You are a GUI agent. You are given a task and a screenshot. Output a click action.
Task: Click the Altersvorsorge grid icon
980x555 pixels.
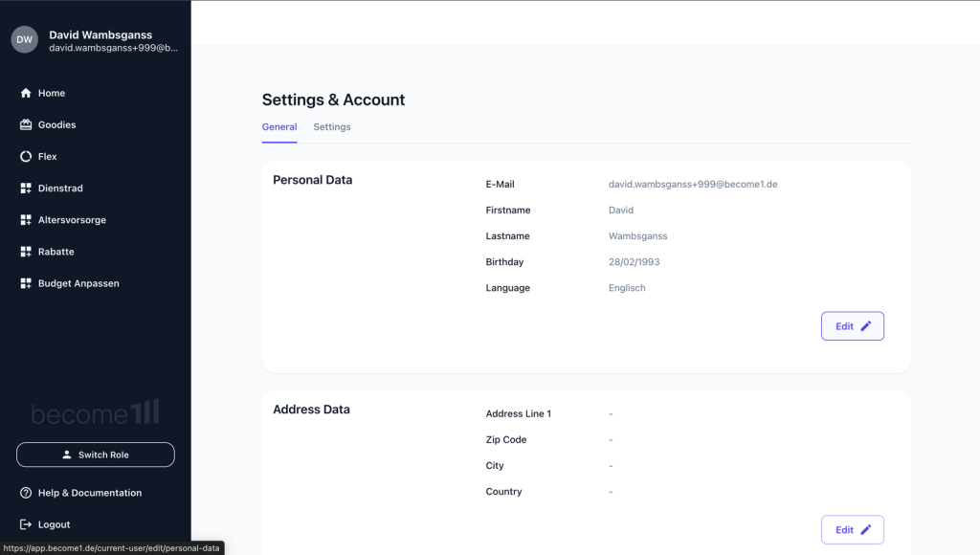pyautogui.click(x=26, y=220)
